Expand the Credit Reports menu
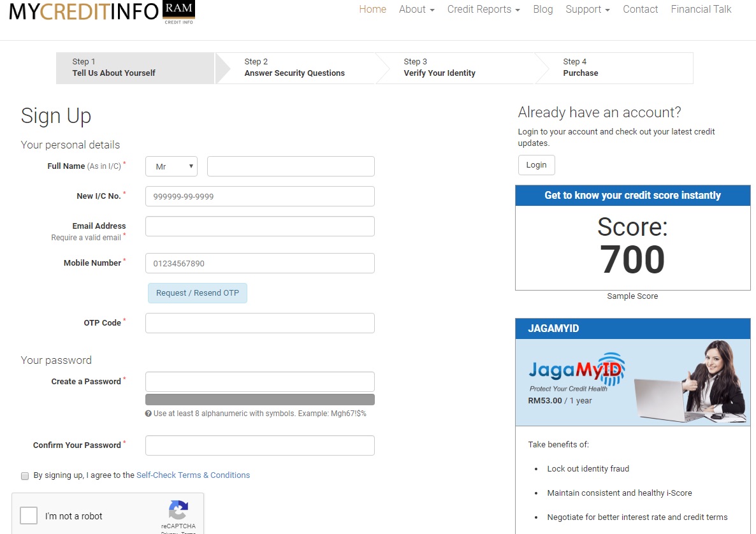756x534 pixels. (x=483, y=10)
